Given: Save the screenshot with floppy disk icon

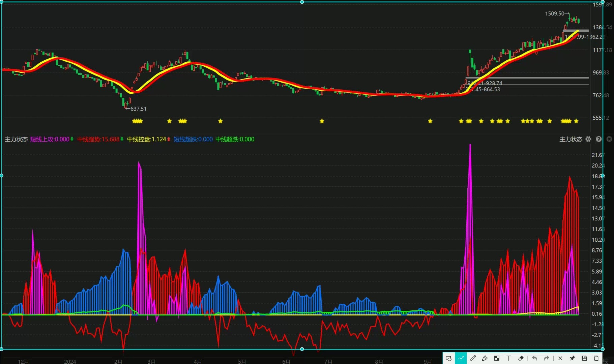Looking at the screenshot, I should pyautogui.click(x=584, y=358).
